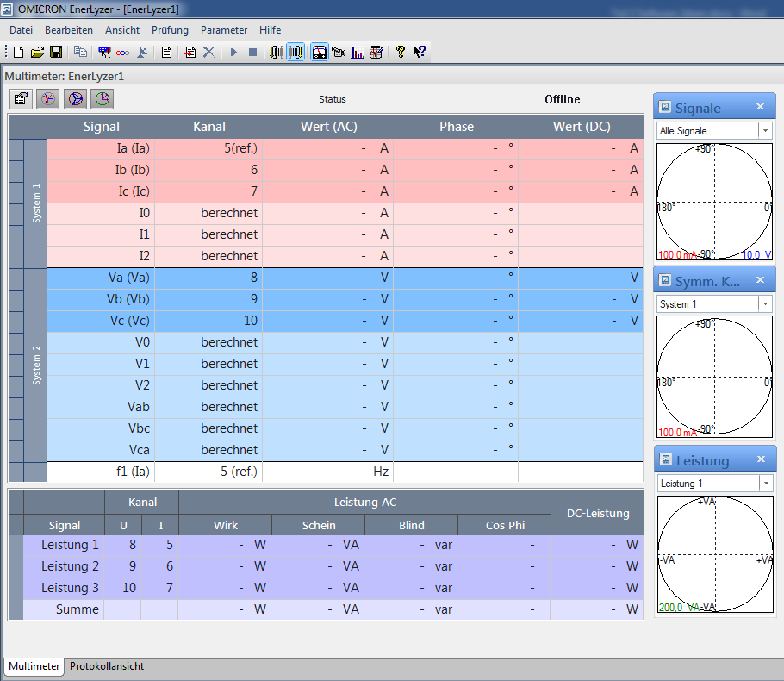
Task: Click the Signale vector diagram circle
Action: click(714, 203)
